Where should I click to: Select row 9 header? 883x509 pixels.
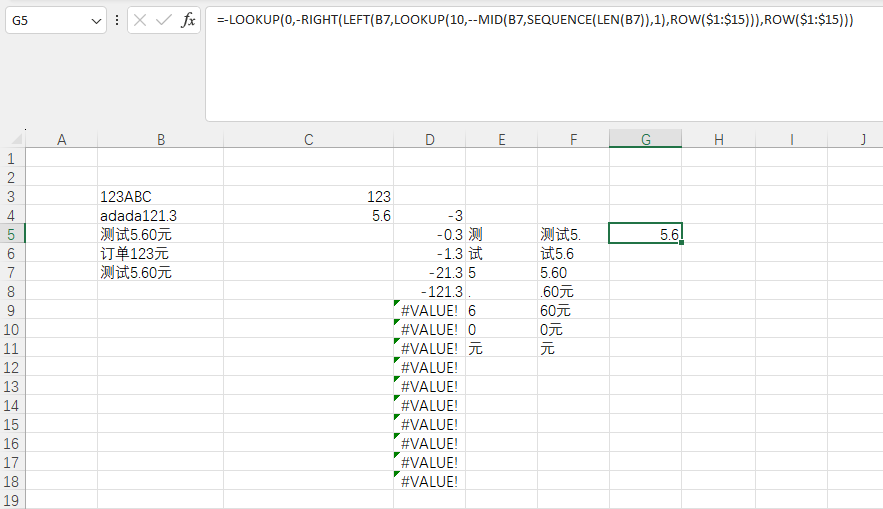[12, 310]
